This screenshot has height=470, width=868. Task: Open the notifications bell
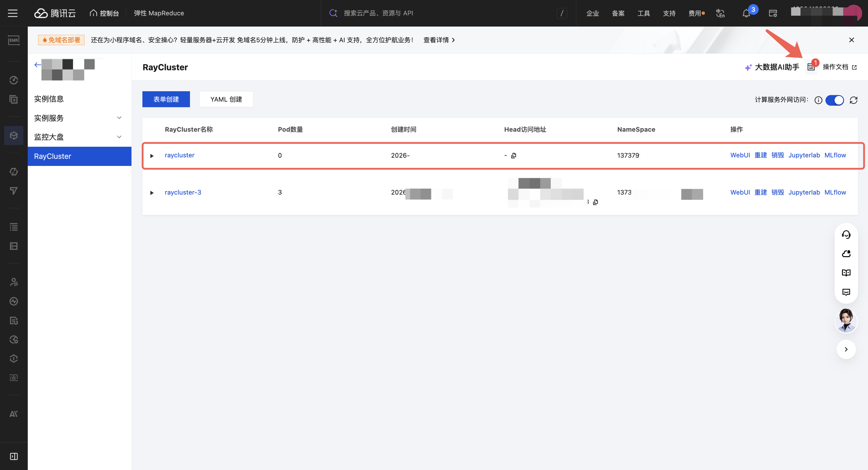[x=746, y=14]
